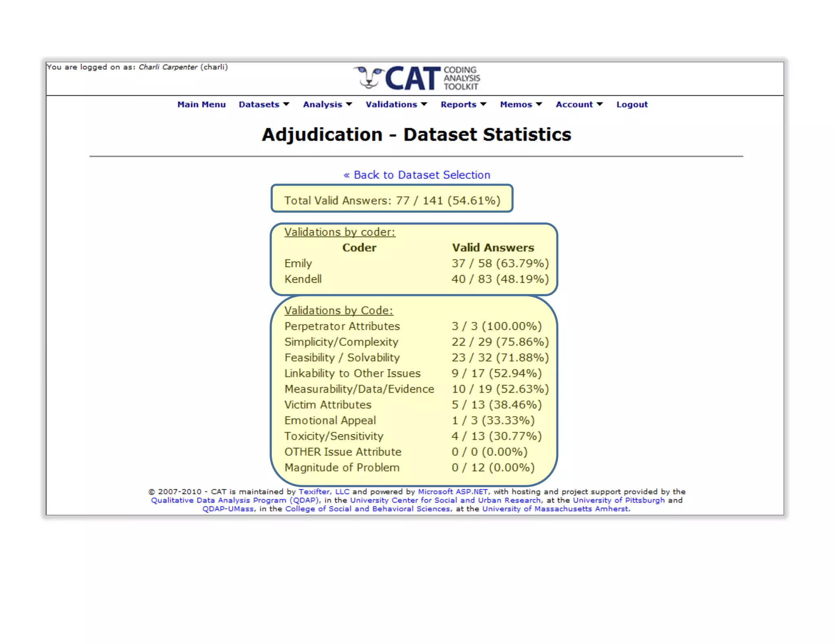Open the Texifter, LLC link
Viewport: 834px width, 644px height.
324,492
